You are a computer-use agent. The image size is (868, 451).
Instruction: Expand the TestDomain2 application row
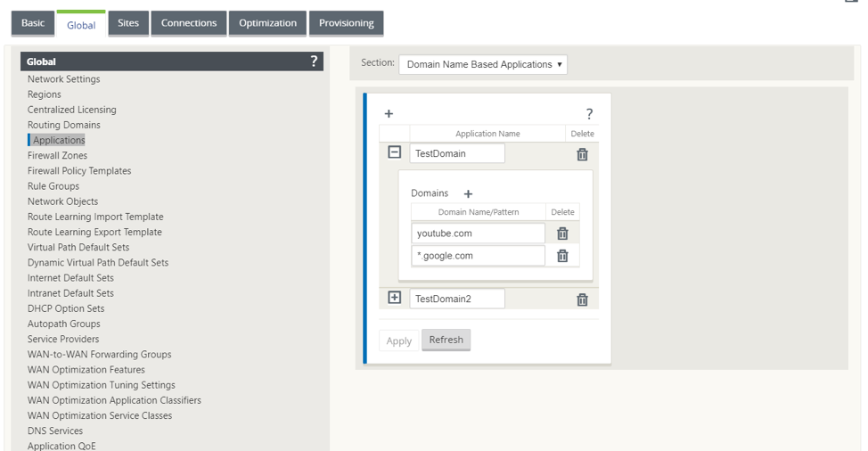click(394, 298)
